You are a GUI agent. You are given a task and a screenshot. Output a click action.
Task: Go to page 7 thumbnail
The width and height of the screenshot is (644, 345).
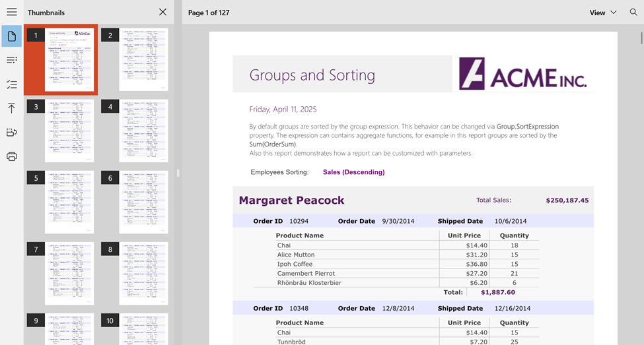(x=69, y=273)
